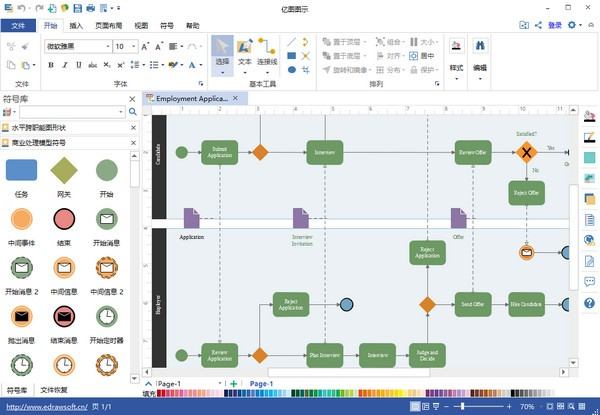Select the pointer Select tool in ribbon
Image resolution: width=600 pixels, height=415 pixels.
click(222, 52)
